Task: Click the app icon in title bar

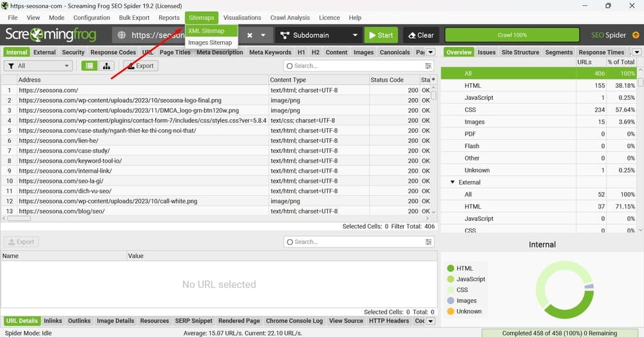Action: point(5,6)
